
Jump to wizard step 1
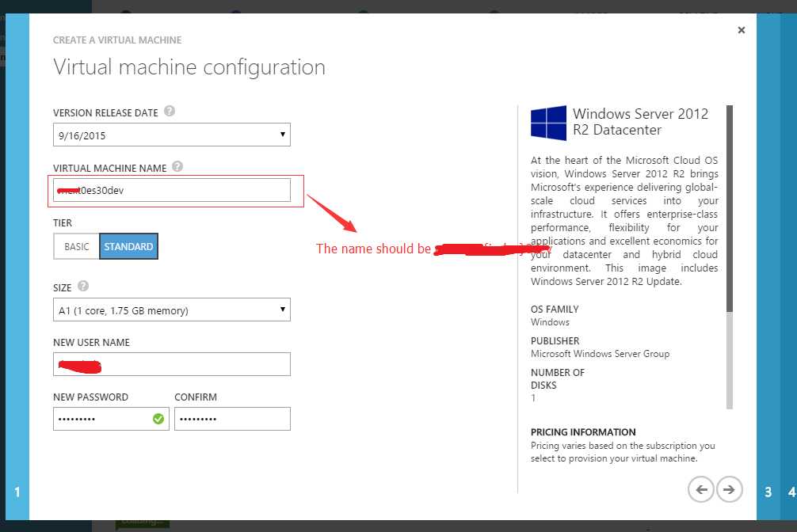coord(17,492)
